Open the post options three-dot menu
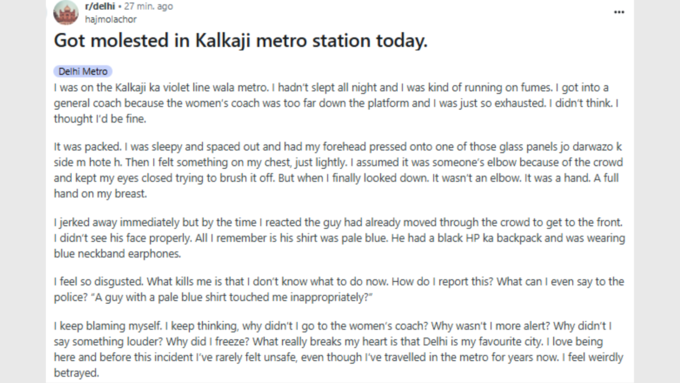 coord(619,12)
